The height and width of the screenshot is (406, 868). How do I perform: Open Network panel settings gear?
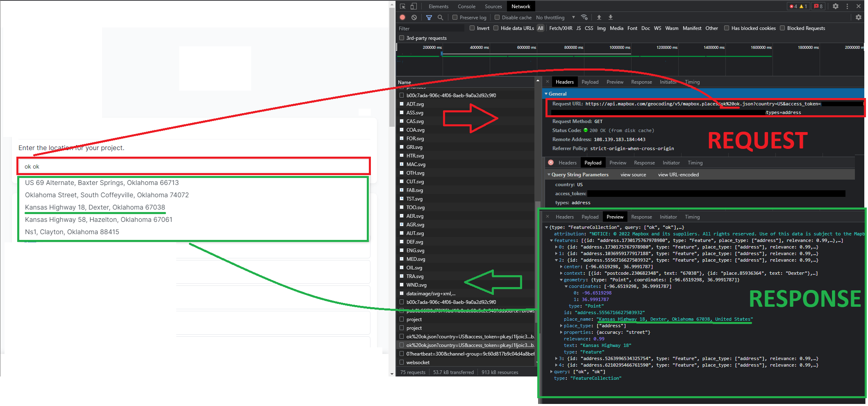click(858, 17)
